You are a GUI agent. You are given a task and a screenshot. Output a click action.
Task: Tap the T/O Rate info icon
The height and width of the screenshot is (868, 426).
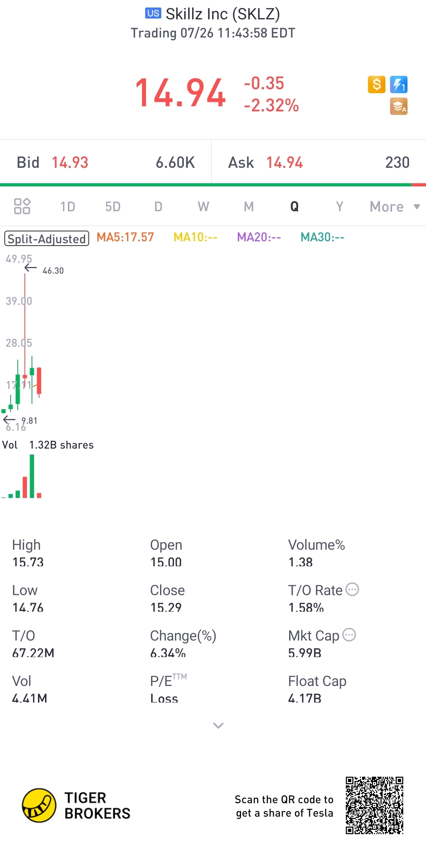coord(352,590)
